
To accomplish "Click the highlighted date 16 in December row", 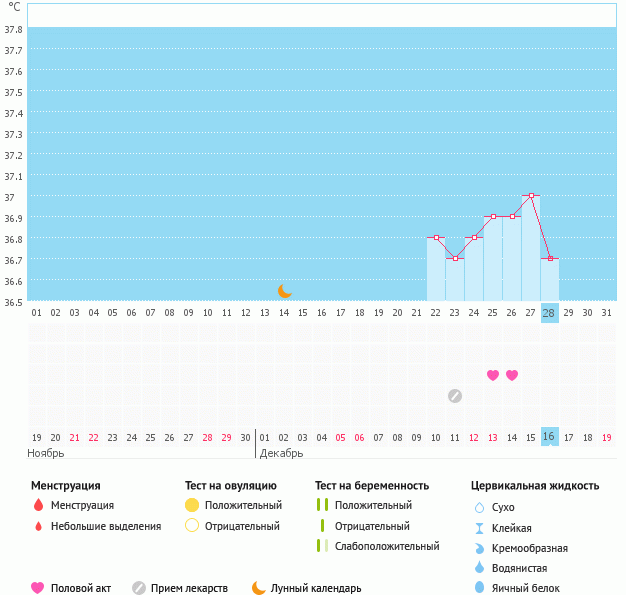I will coord(549,437).
